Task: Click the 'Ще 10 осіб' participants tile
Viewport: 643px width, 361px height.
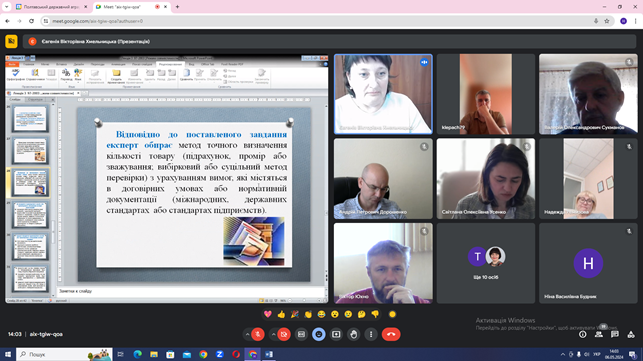Action: (x=486, y=263)
